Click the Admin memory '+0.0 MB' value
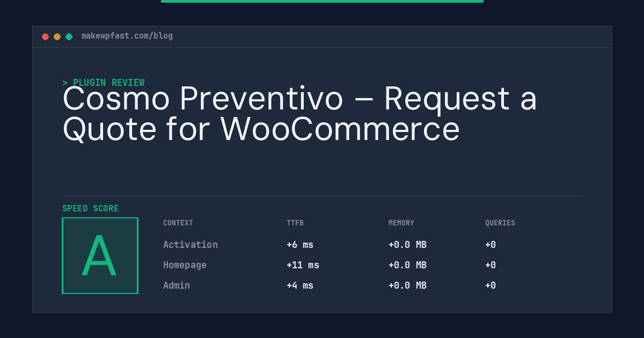 pyautogui.click(x=407, y=285)
